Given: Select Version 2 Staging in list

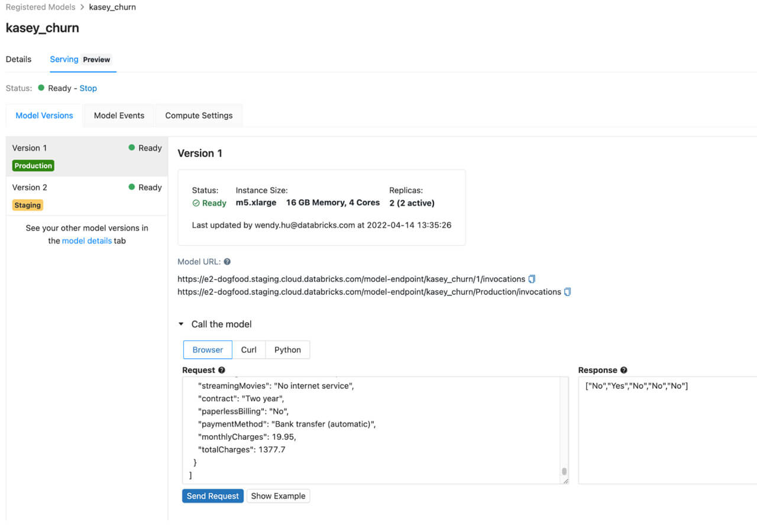Looking at the screenshot, I should pyautogui.click(x=87, y=196).
